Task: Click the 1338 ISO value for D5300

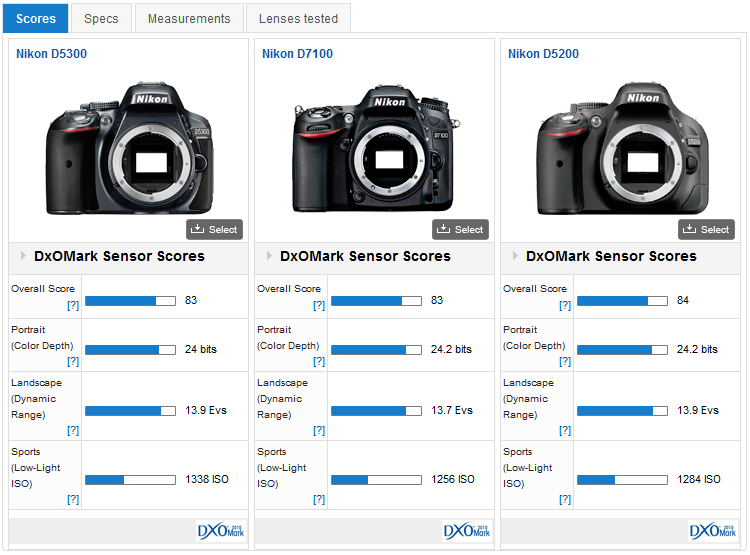Action: tap(207, 479)
